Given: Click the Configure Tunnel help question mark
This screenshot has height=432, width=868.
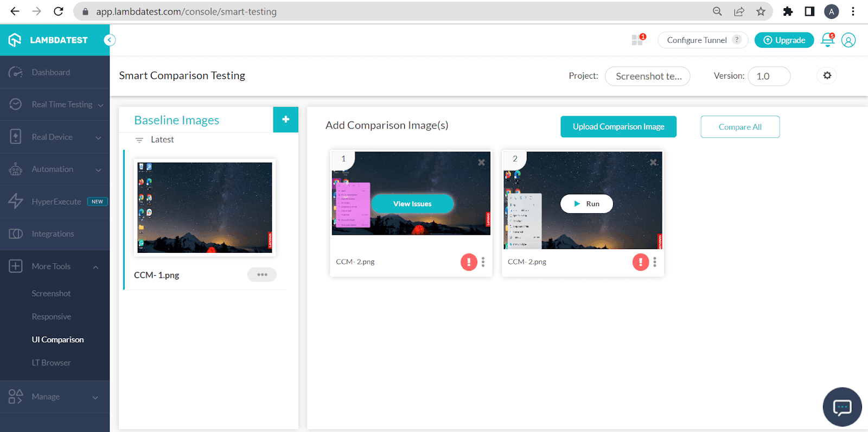Looking at the screenshot, I should [x=737, y=40].
